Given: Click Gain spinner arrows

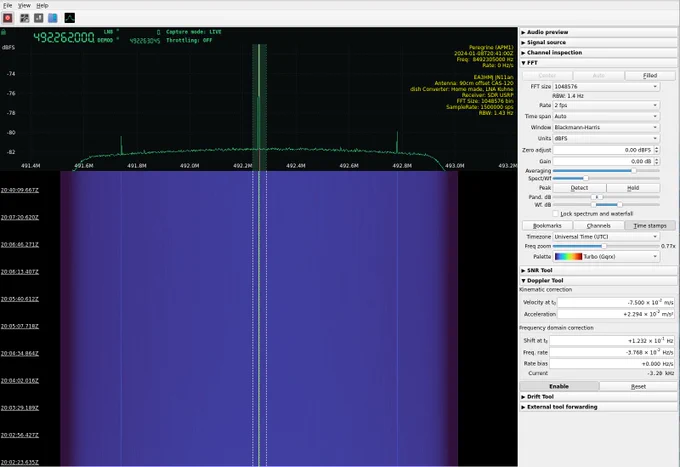Looking at the screenshot, I should (657, 161).
